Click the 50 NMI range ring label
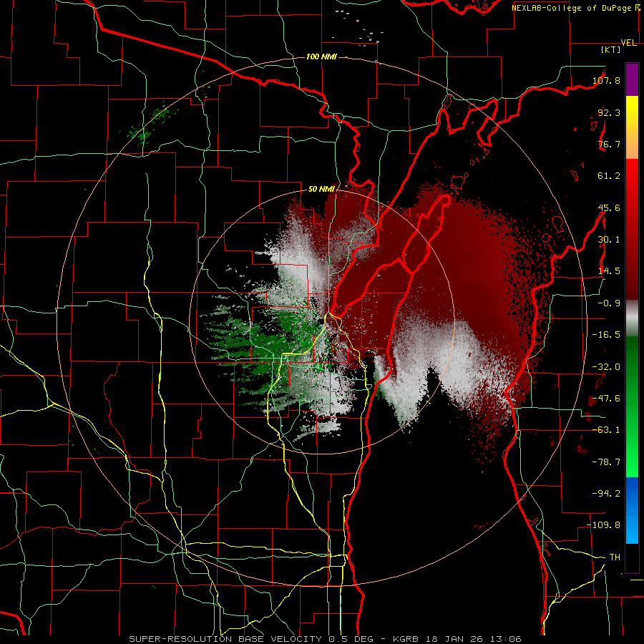 click(321, 190)
